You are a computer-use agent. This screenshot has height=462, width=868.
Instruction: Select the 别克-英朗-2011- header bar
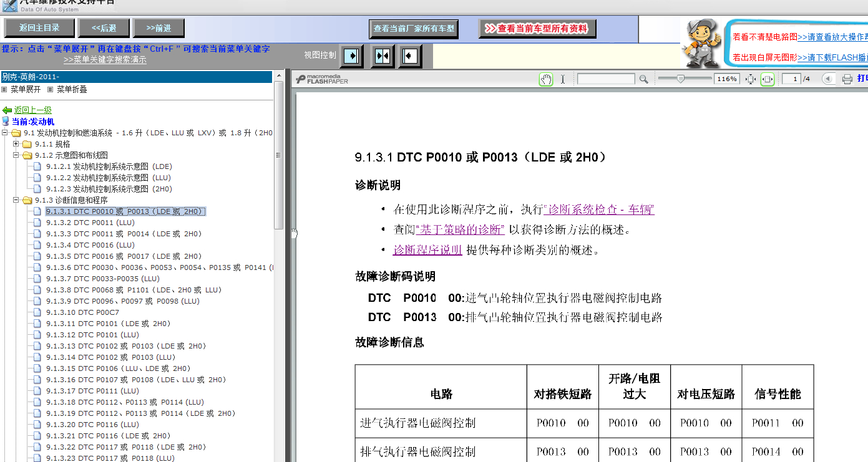click(x=136, y=77)
